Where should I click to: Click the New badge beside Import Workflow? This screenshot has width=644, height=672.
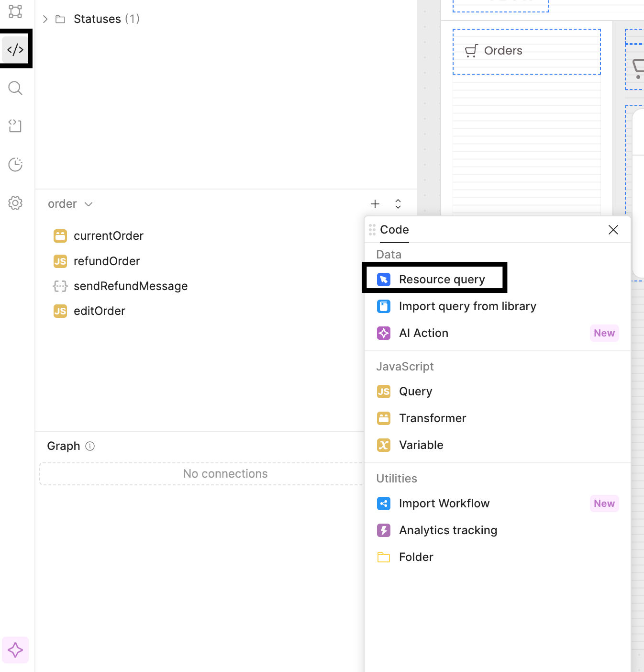[604, 504]
